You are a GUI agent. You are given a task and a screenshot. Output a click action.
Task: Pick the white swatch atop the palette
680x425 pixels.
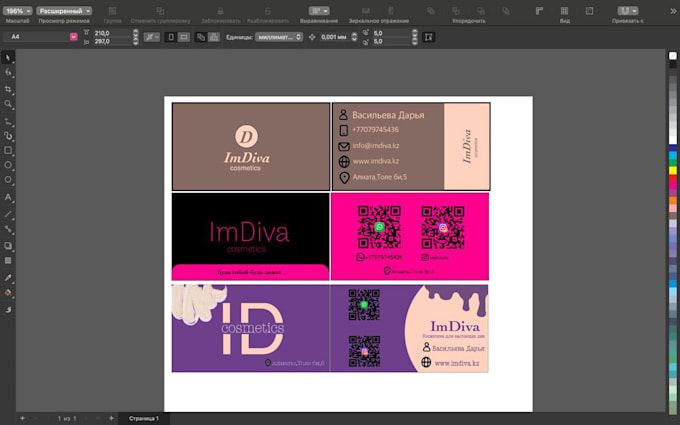click(x=673, y=56)
